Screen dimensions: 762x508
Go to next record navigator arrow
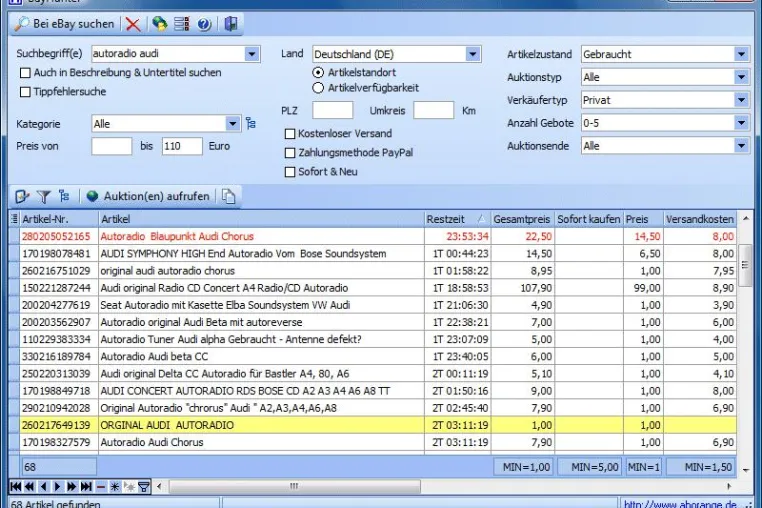57,487
